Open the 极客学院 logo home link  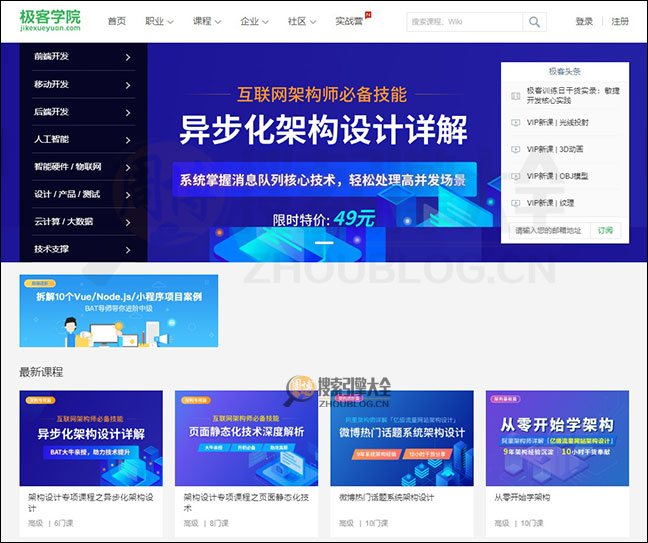pyautogui.click(x=50, y=20)
